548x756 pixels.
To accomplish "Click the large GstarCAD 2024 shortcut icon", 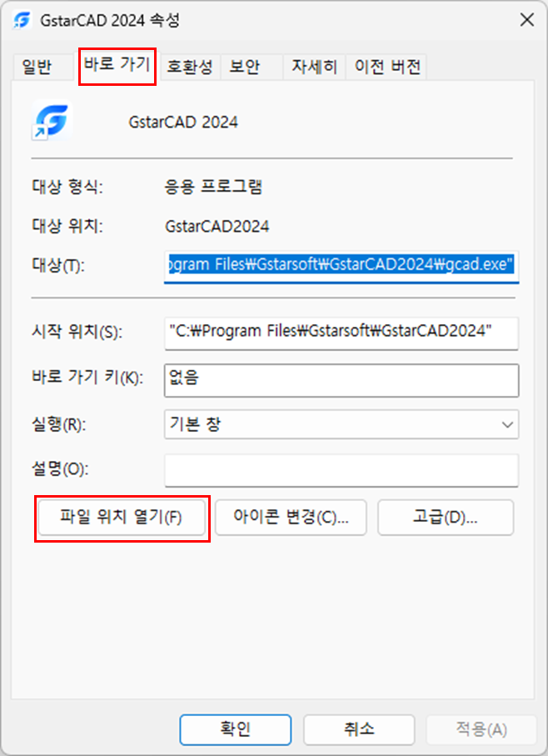I will point(52,121).
